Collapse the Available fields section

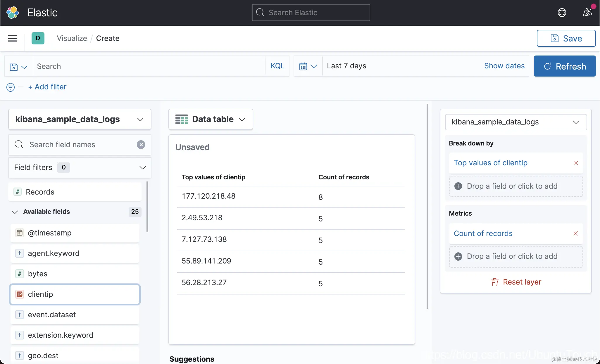click(x=15, y=212)
